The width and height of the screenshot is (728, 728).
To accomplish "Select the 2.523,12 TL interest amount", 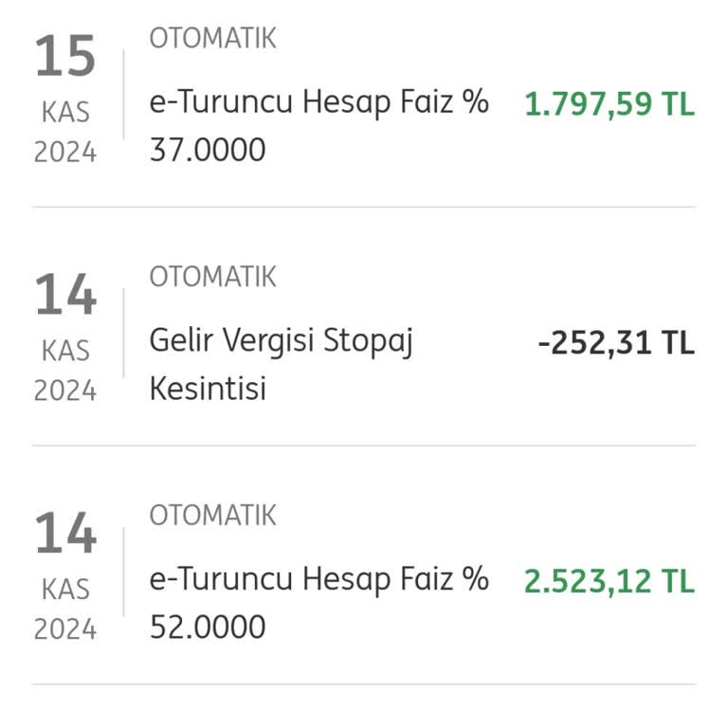I will [x=610, y=582].
